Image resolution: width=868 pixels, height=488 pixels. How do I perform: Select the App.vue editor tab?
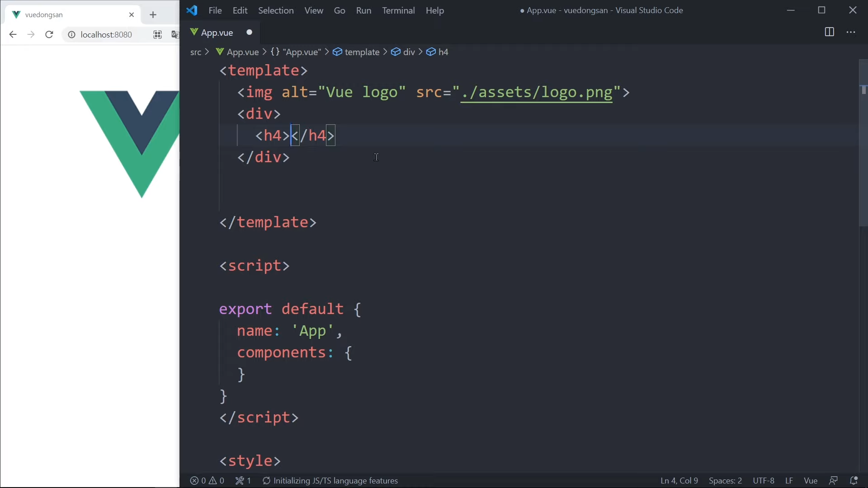coord(217,33)
